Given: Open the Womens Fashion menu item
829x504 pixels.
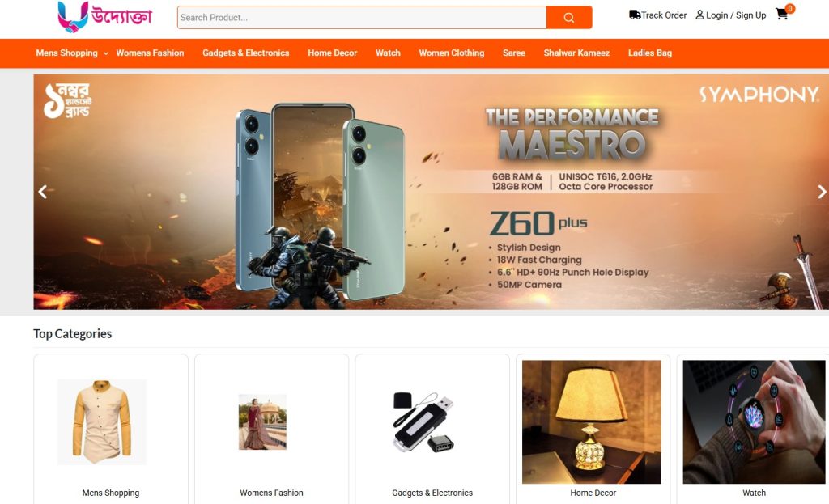Looking at the screenshot, I should click(150, 53).
